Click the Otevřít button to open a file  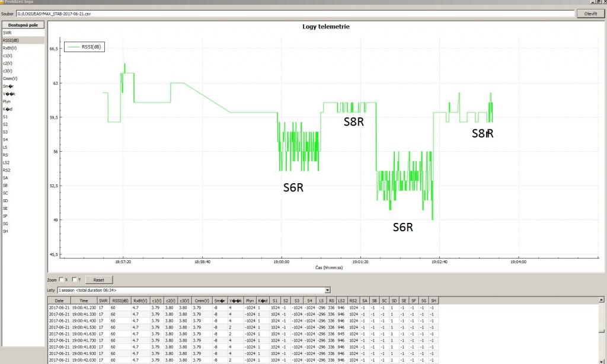coord(590,13)
